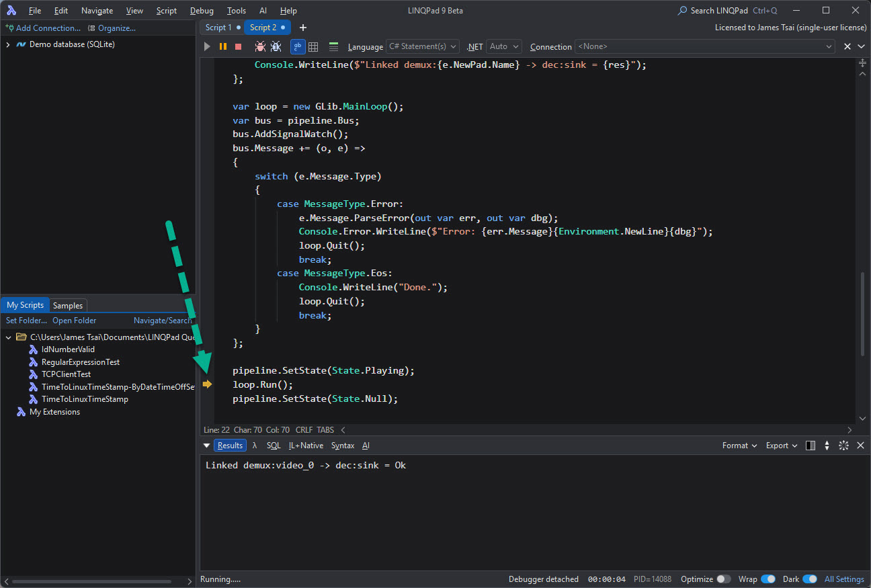Collapse results panel with triangle arrow

click(x=206, y=446)
